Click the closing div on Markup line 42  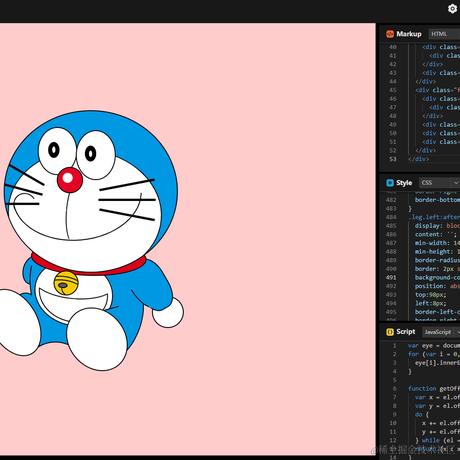point(433,64)
